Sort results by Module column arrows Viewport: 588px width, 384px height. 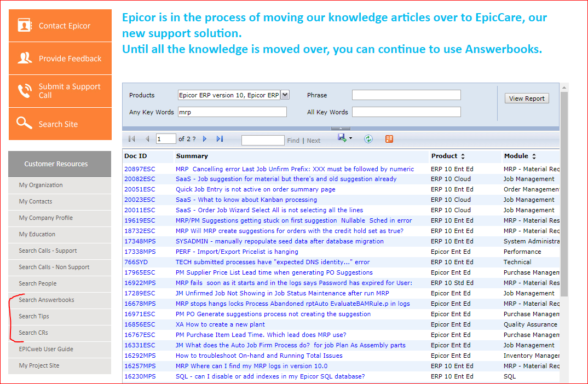point(534,156)
